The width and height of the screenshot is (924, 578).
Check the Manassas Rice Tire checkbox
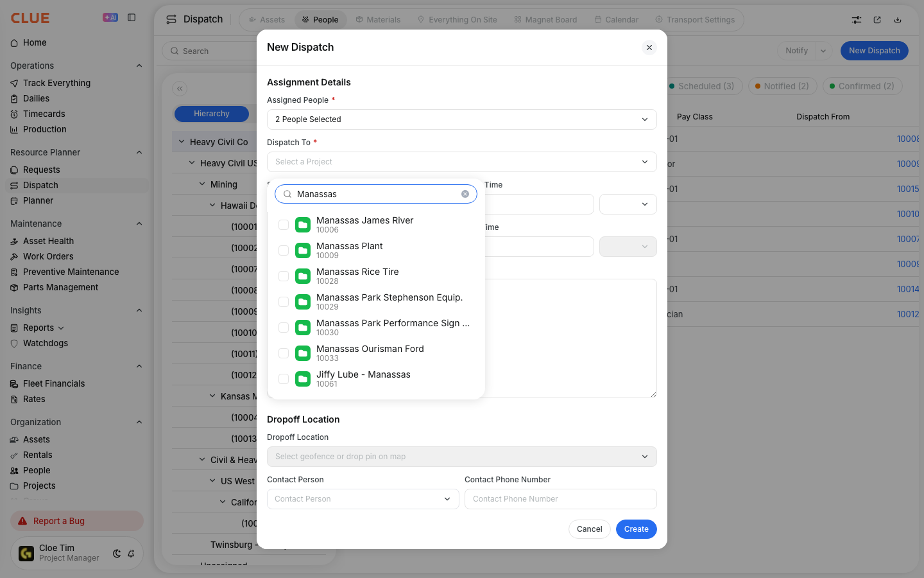pyautogui.click(x=284, y=276)
